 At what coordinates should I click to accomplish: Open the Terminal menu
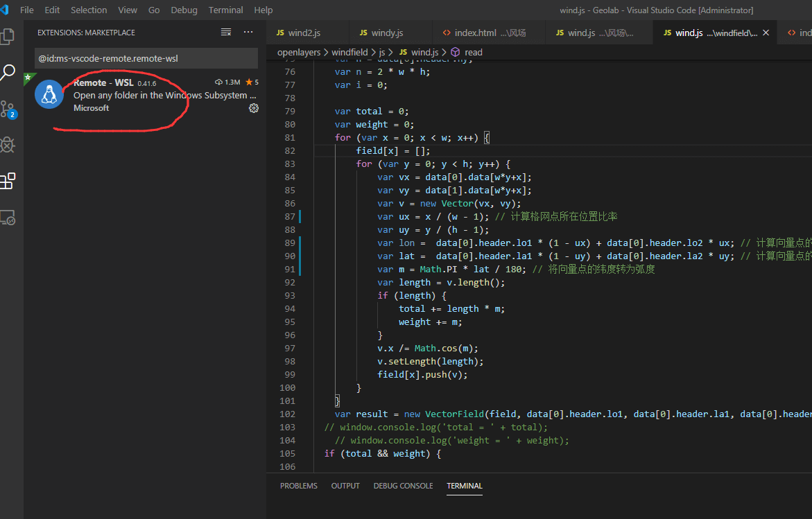226,10
